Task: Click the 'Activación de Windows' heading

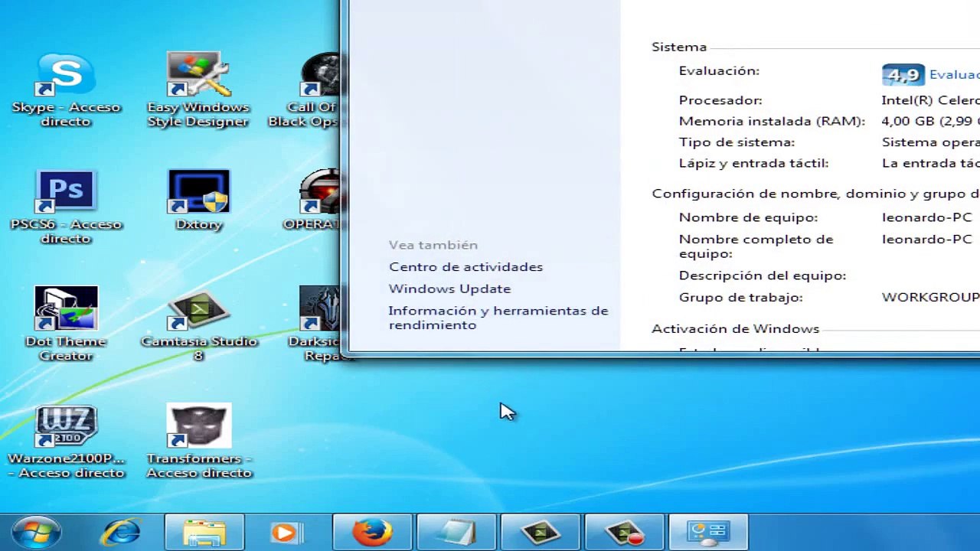Action: [735, 329]
